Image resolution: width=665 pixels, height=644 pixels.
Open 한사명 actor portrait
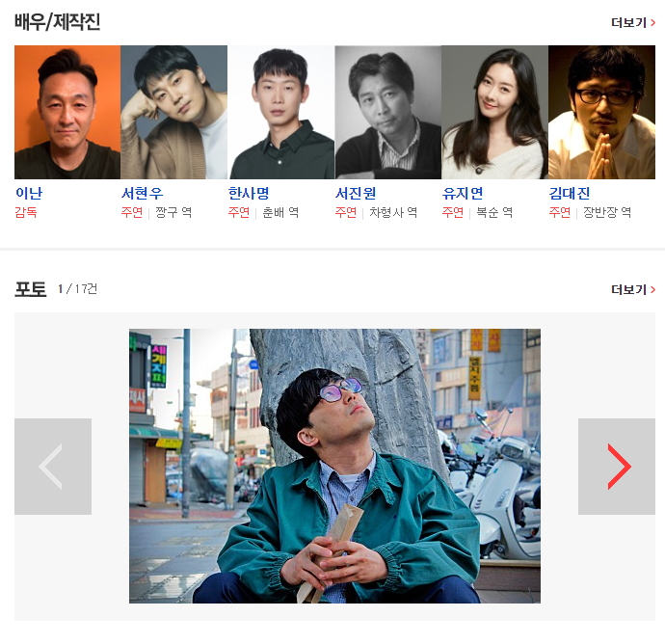pyautogui.click(x=281, y=112)
